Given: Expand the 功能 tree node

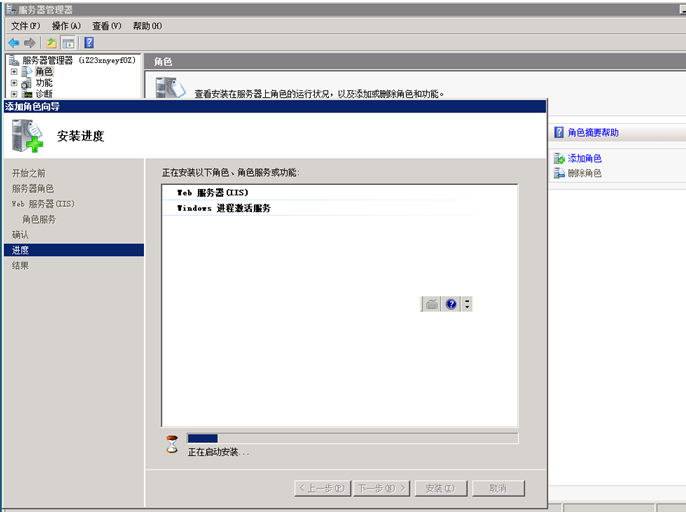Looking at the screenshot, I should [14, 83].
